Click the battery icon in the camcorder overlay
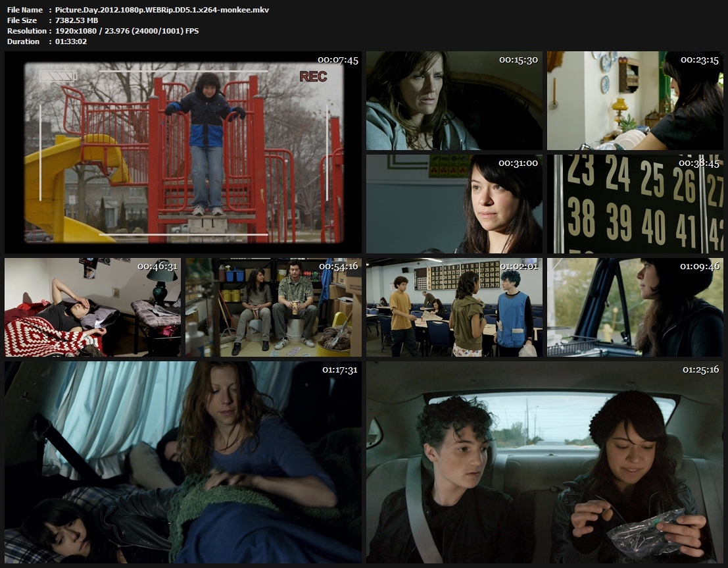The image size is (728, 568). pos(58,76)
